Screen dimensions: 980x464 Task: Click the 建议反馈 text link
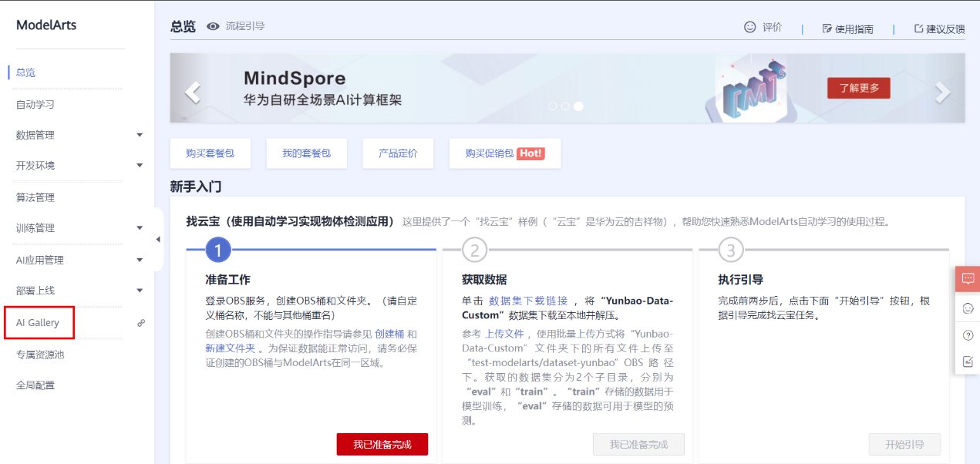(x=945, y=29)
